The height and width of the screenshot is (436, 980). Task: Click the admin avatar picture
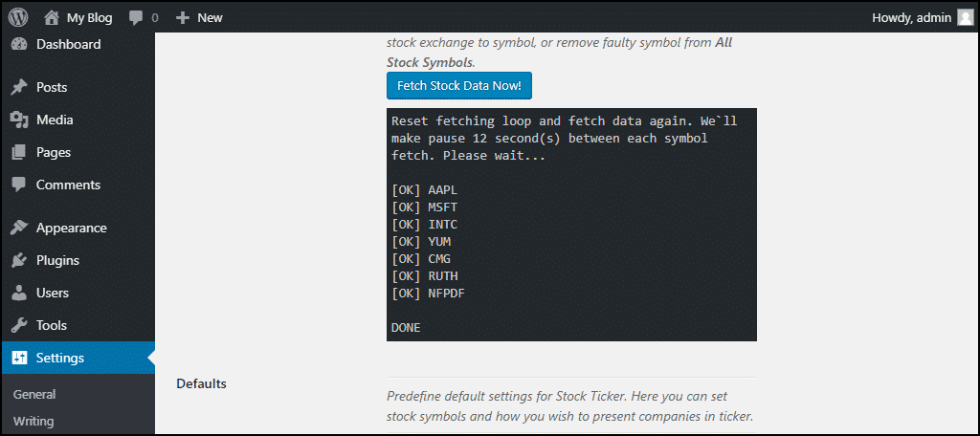[x=965, y=17]
